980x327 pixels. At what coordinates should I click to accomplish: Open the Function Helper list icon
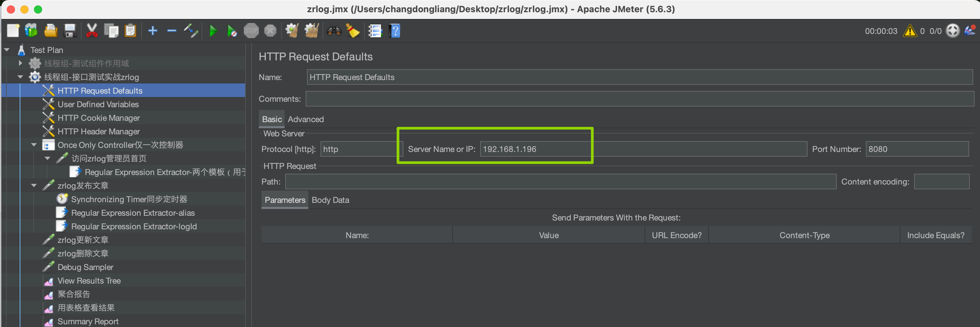(375, 31)
